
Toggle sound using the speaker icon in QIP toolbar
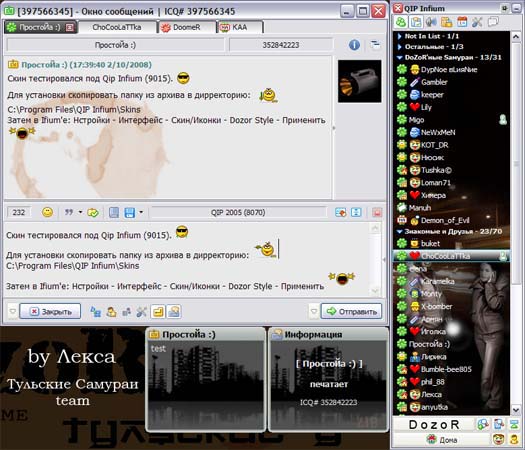click(x=431, y=22)
